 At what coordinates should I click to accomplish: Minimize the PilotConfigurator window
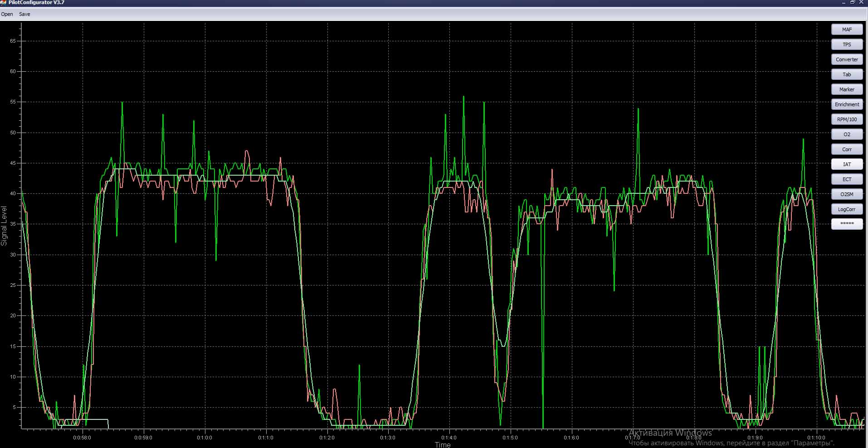coord(844,2)
